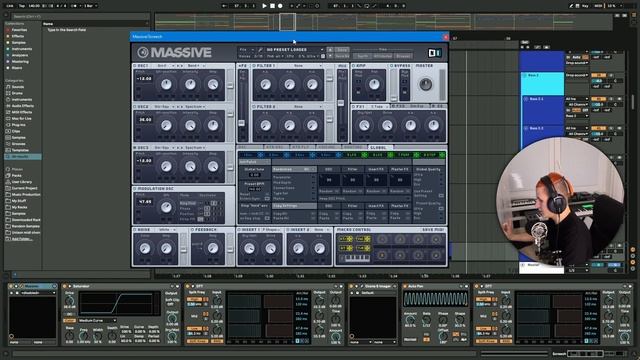Click the Tap tempo button
Image resolution: width=640 pixels, height=360 pixels.
click(x=22, y=6)
